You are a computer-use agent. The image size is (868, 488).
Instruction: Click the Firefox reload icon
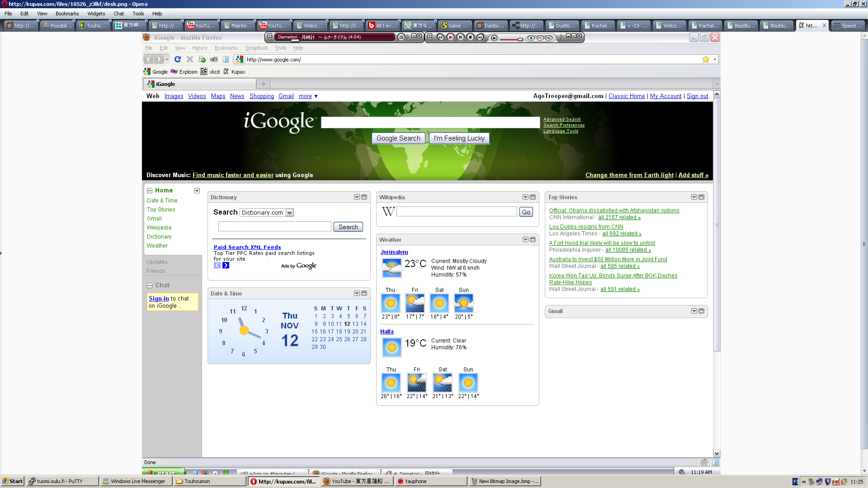click(178, 59)
